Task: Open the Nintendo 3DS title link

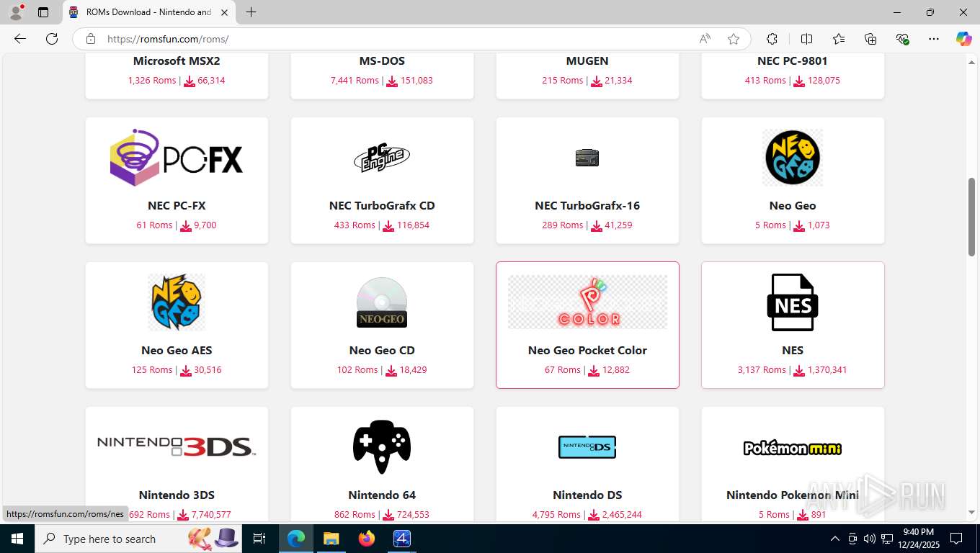Action: point(177,495)
